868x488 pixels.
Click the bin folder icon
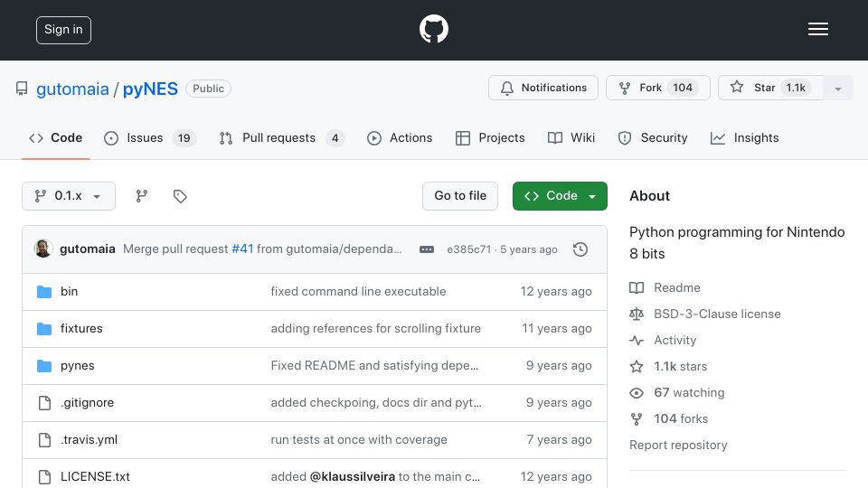[44, 292]
